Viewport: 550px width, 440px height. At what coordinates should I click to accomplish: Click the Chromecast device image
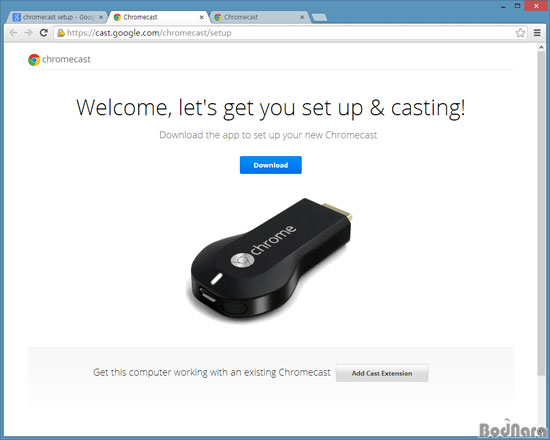pyautogui.click(x=269, y=259)
